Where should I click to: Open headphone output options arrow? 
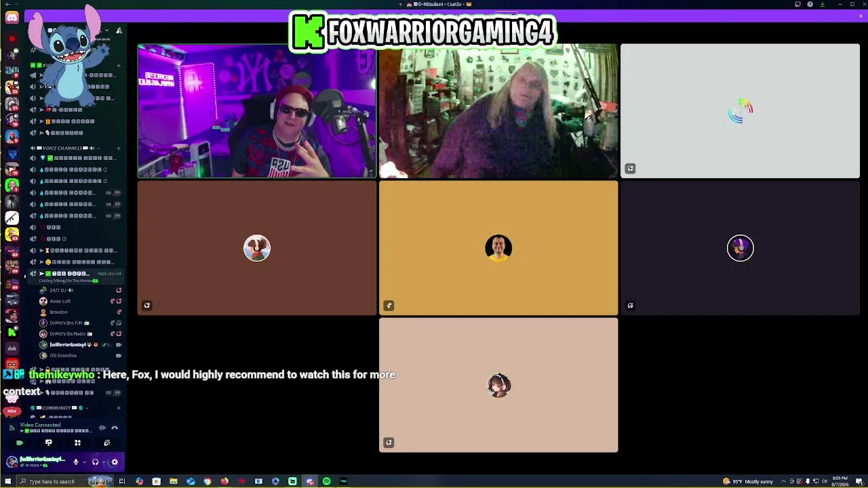pyautogui.click(x=103, y=462)
